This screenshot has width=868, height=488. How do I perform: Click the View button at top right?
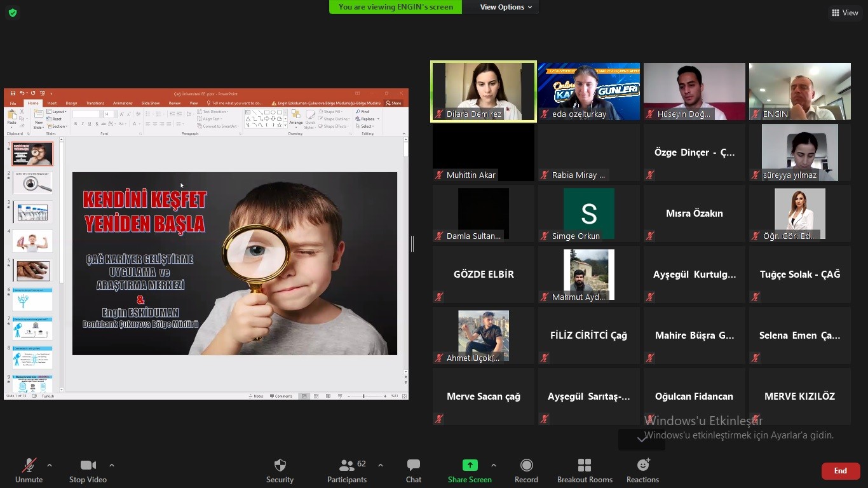tap(844, 13)
